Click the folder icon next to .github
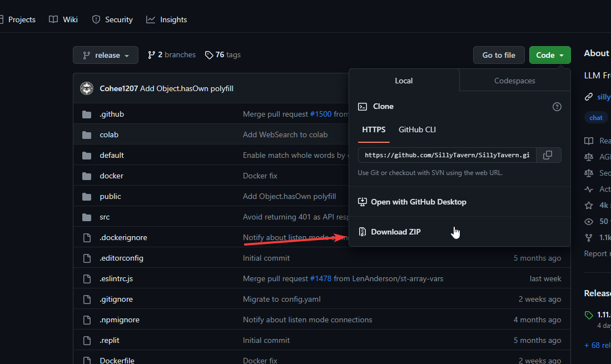 tap(87, 114)
